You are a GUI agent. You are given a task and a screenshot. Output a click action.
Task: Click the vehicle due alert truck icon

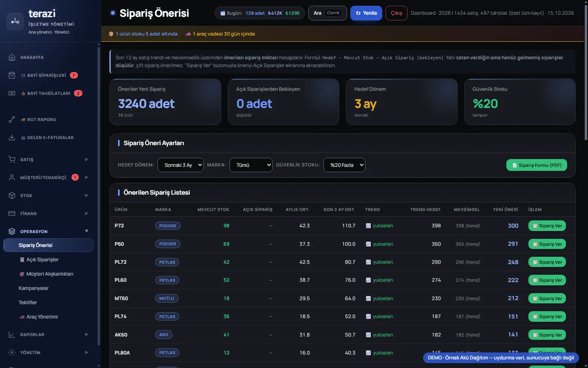tap(188, 34)
